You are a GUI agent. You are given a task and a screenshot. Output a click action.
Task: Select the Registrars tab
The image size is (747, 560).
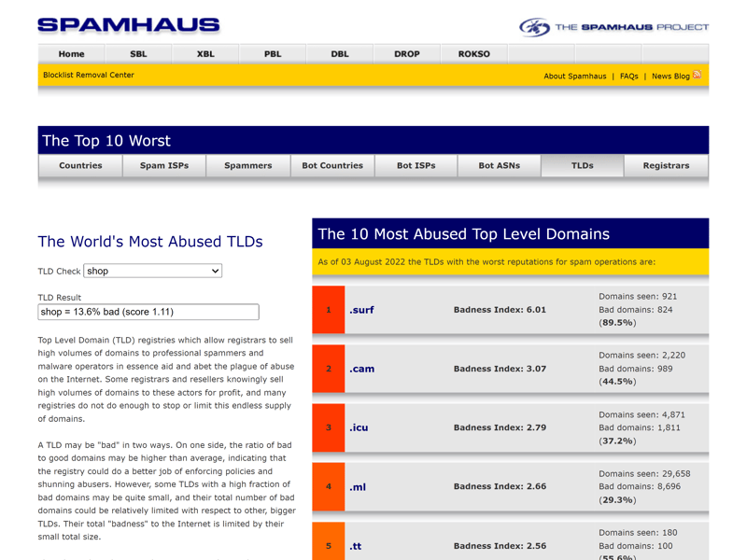[x=666, y=165]
